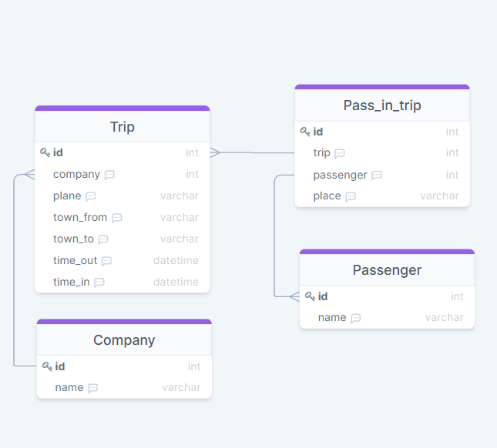Open the comment icon next to time_out
Screen dimensions: 497x448
point(106,261)
